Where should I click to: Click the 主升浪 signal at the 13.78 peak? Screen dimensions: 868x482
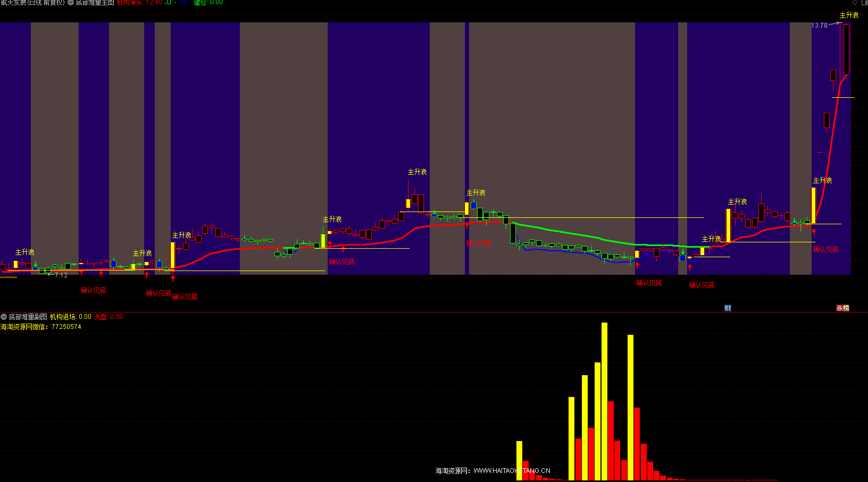point(849,15)
